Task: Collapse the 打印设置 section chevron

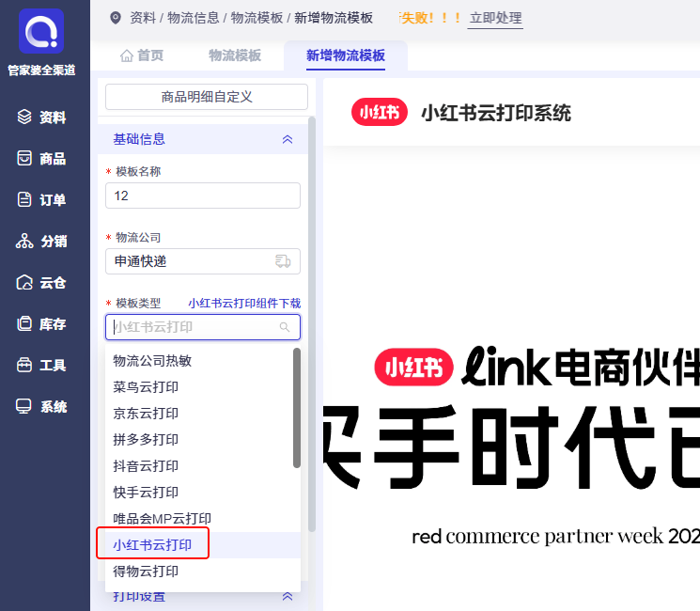Action: [288, 597]
